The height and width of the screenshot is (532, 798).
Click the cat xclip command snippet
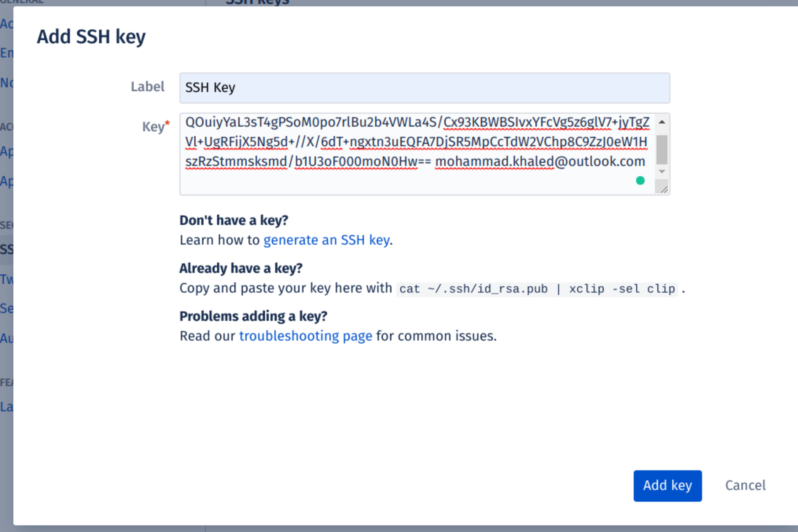click(x=537, y=289)
